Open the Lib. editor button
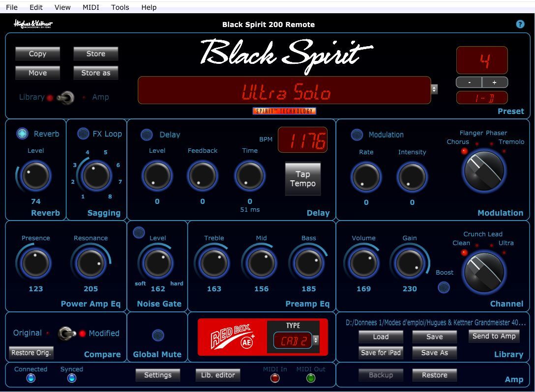535x392 pixels. (218, 375)
